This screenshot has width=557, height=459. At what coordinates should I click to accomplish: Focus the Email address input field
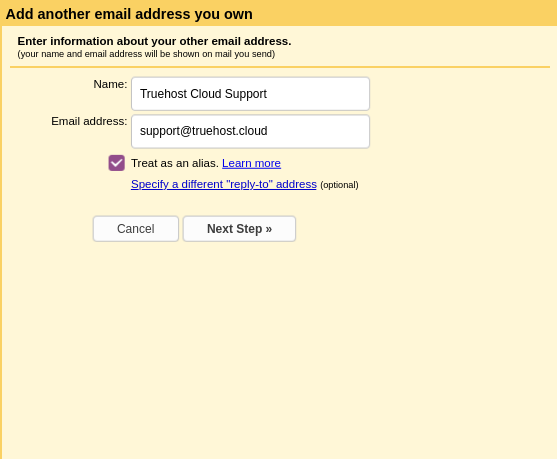click(x=250, y=131)
